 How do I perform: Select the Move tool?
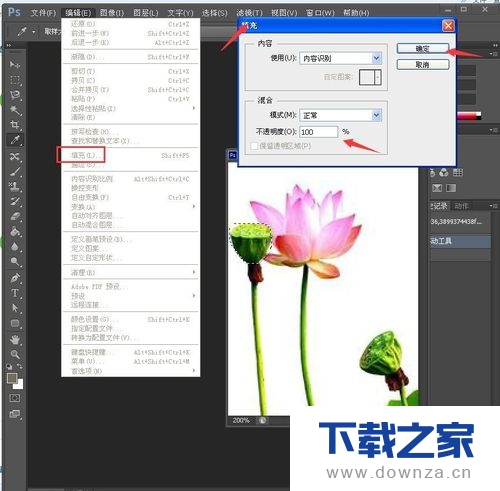coord(15,65)
